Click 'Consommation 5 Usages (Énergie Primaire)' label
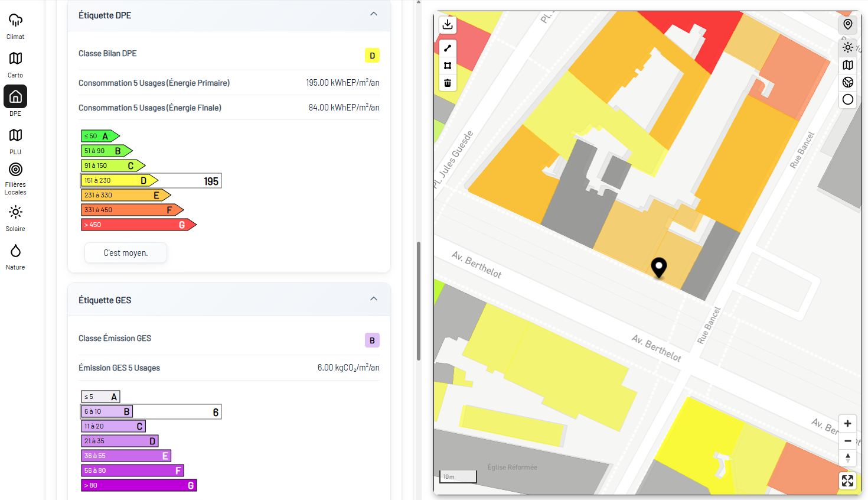 (x=154, y=83)
